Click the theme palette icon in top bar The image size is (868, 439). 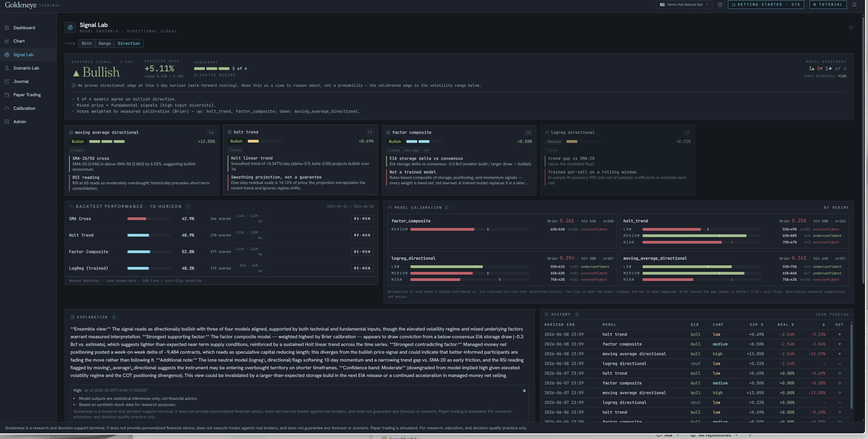coord(720,4)
